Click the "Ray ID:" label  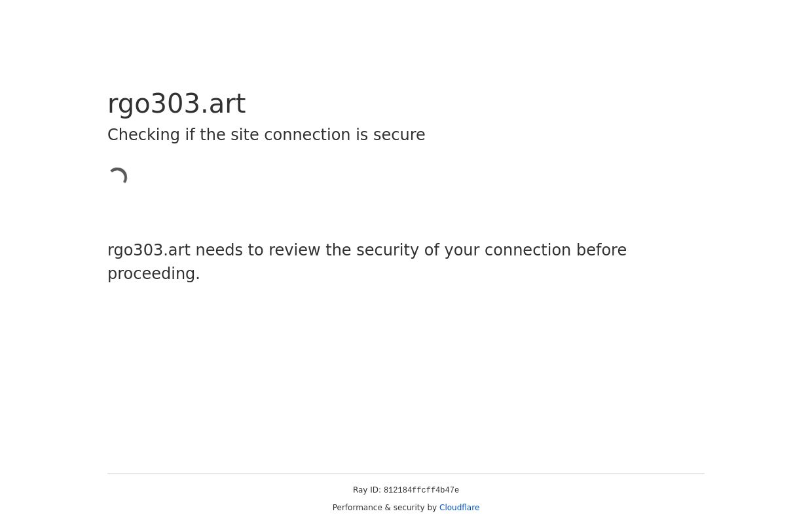pos(367,490)
